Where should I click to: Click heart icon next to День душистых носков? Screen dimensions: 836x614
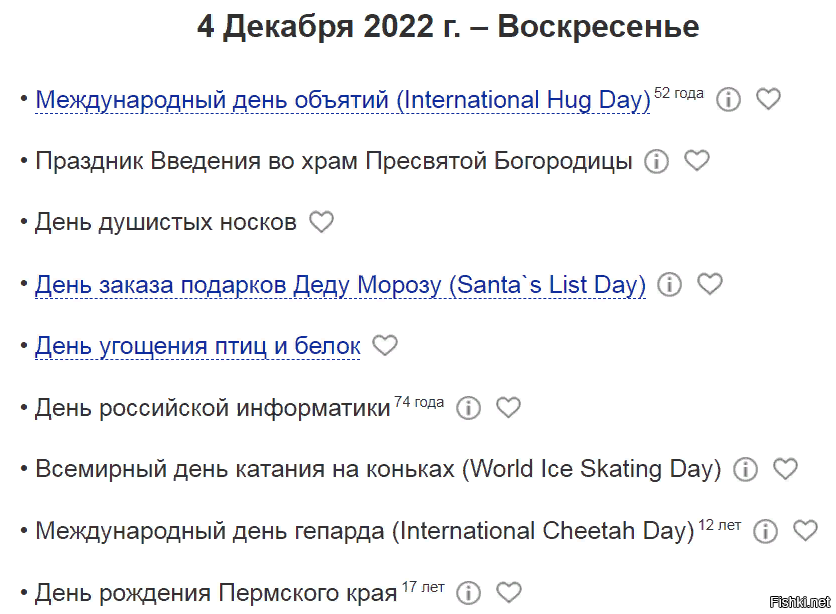(x=321, y=222)
